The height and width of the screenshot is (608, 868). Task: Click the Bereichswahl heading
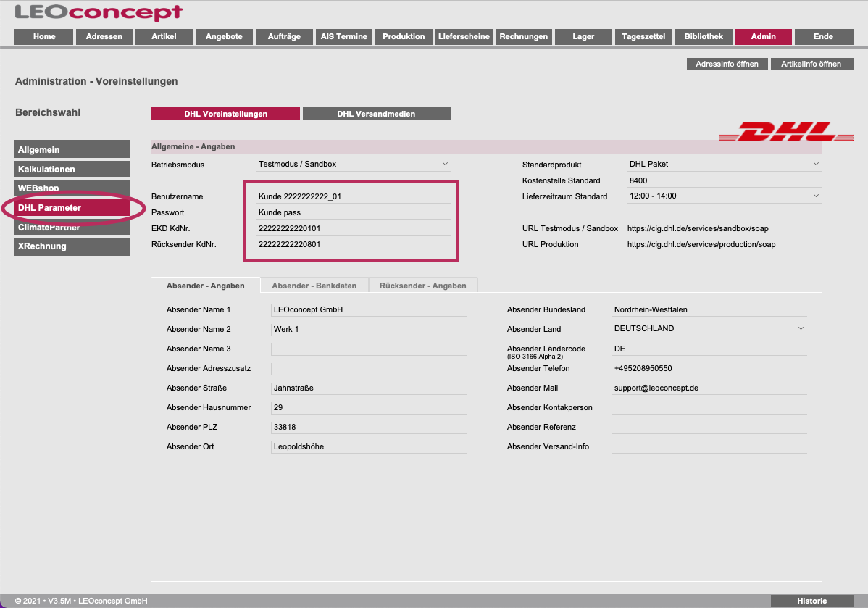point(48,112)
